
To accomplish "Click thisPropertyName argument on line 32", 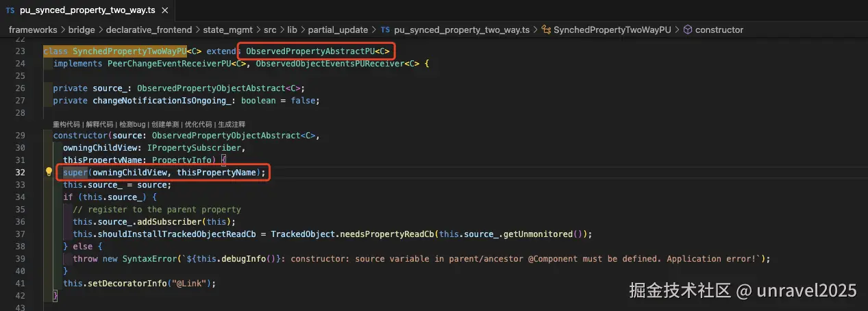I will pyautogui.click(x=216, y=173).
